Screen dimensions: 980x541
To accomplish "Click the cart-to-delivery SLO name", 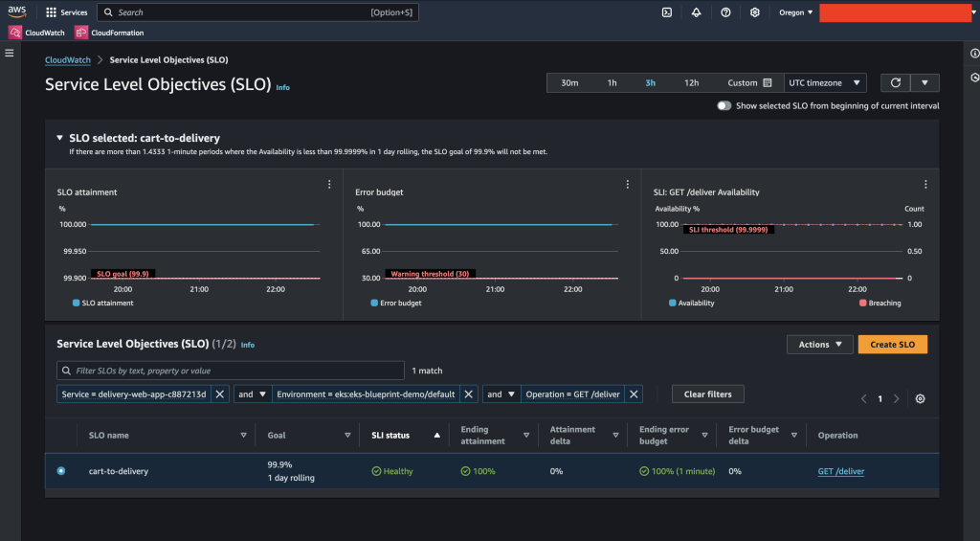I will point(119,471).
